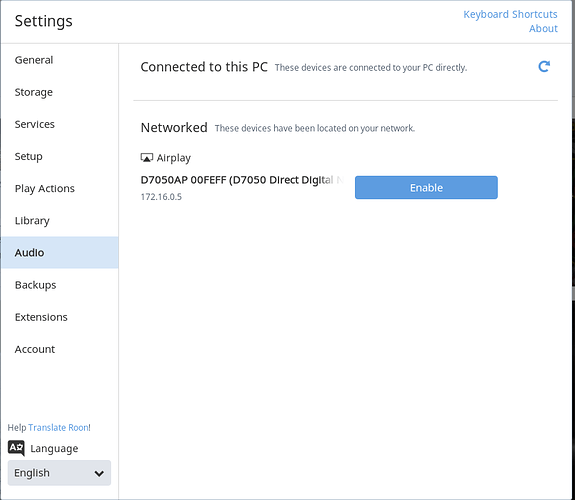Image resolution: width=575 pixels, height=500 pixels.
Task: Select the Audio settings tab
Action: pos(60,252)
